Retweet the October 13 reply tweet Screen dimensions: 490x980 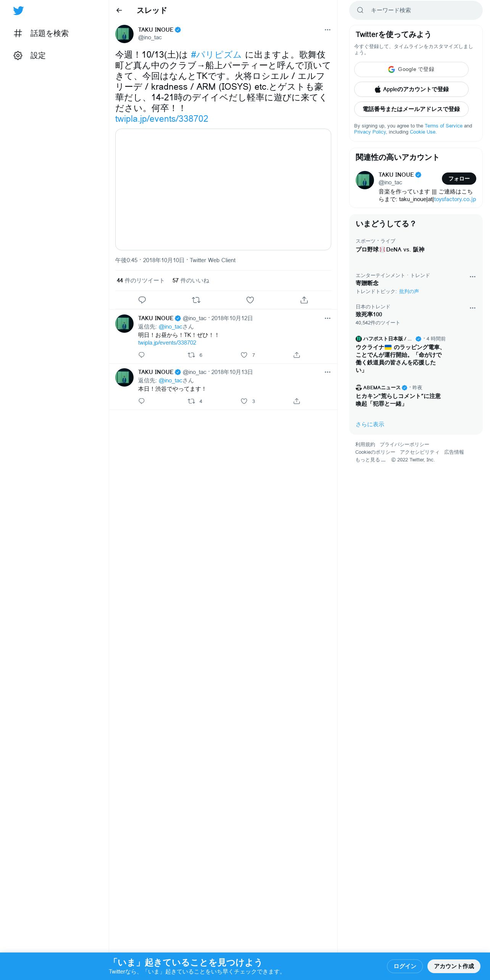coord(192,401)
